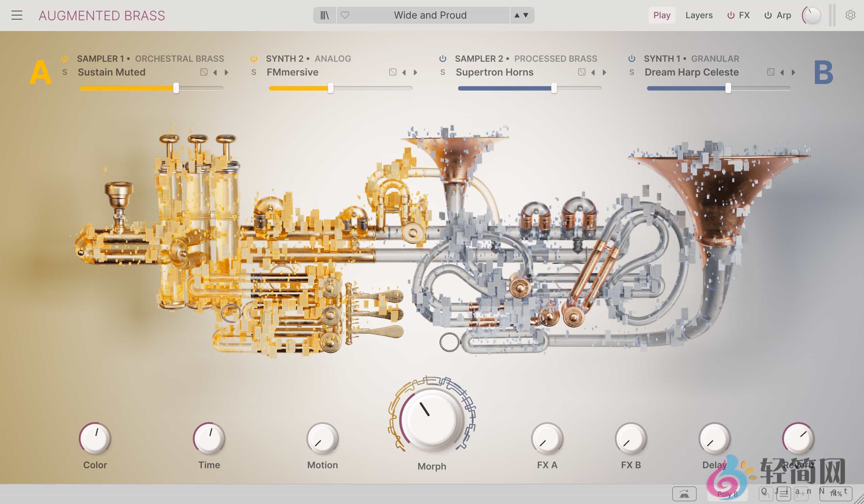Load the next preset with the down arrow
This screenshot has height=504, width=864.
click(526, 15)
